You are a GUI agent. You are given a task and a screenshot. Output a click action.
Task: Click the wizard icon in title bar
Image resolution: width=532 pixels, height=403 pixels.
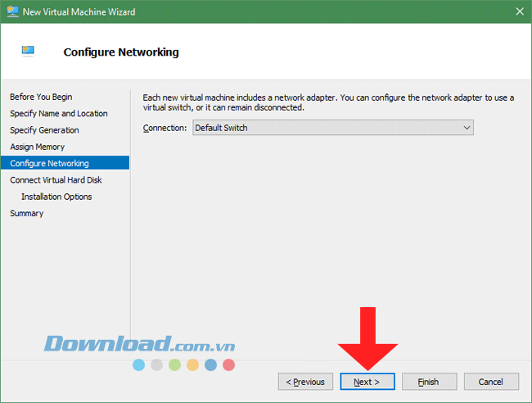pyautogui.click(x=12, y=11)
